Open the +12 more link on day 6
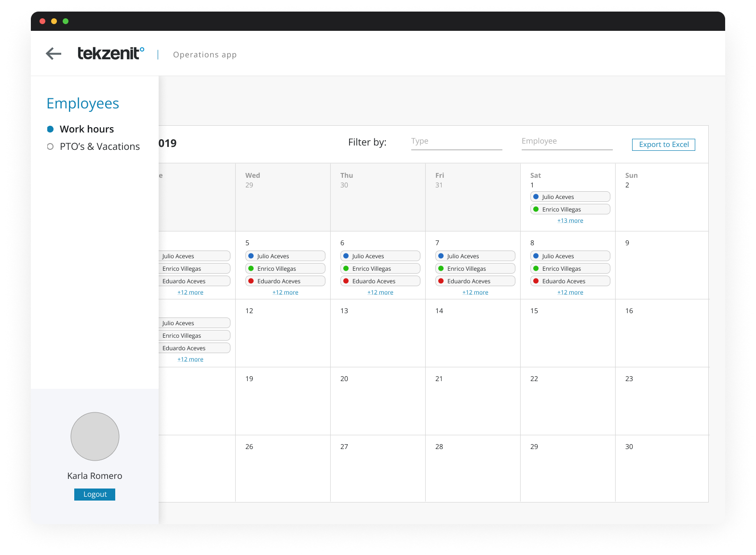The width and height of the screenshot is (756, 555). (380, 292)
